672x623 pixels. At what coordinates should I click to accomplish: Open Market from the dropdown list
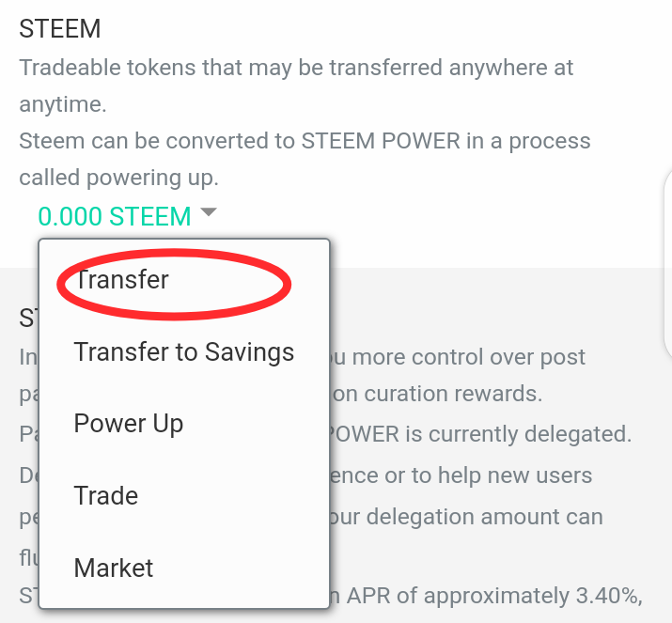click(114, 568)
